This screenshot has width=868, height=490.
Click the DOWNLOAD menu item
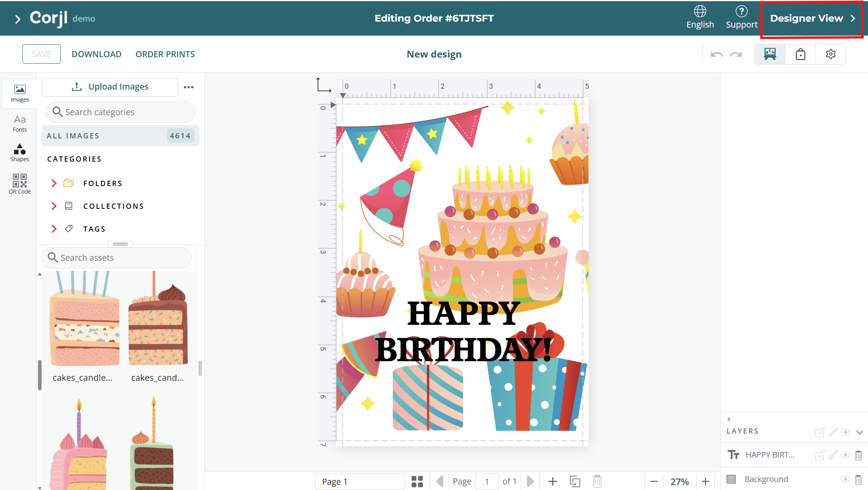tap(96, 54)
